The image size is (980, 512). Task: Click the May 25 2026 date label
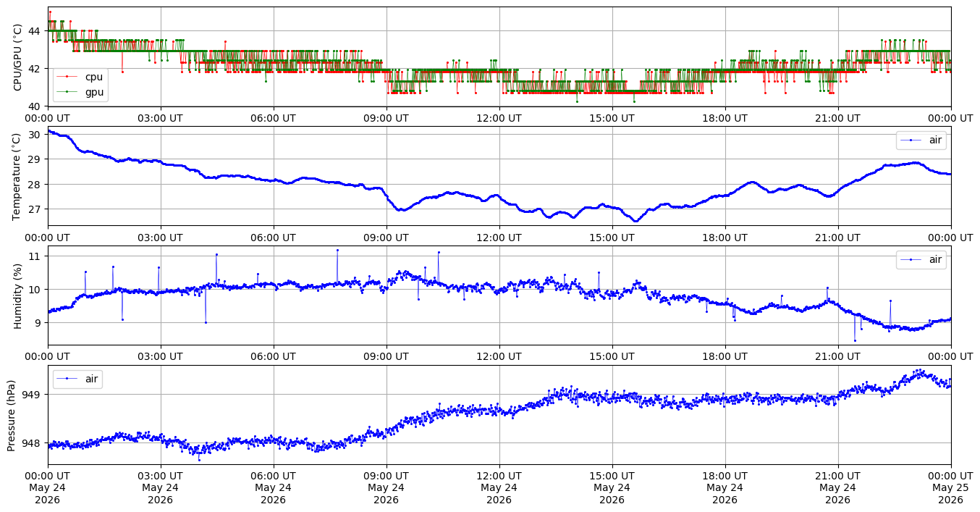click(950, 494)
